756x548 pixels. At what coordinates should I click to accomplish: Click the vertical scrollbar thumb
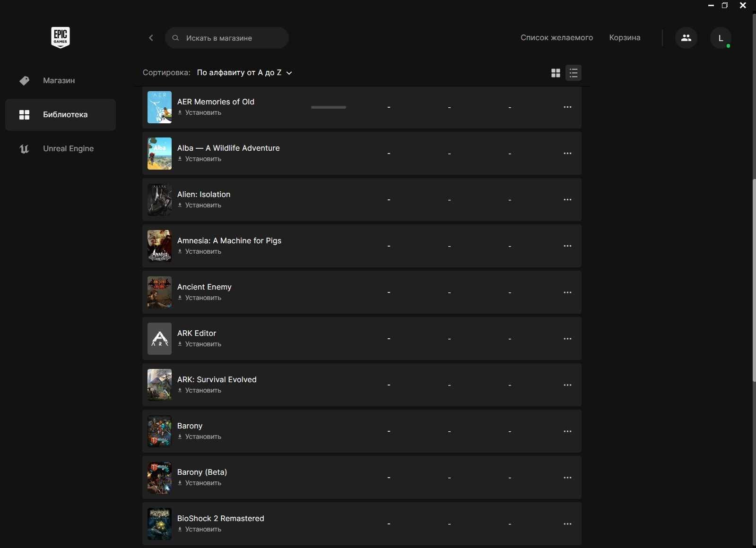coord(754,281)
